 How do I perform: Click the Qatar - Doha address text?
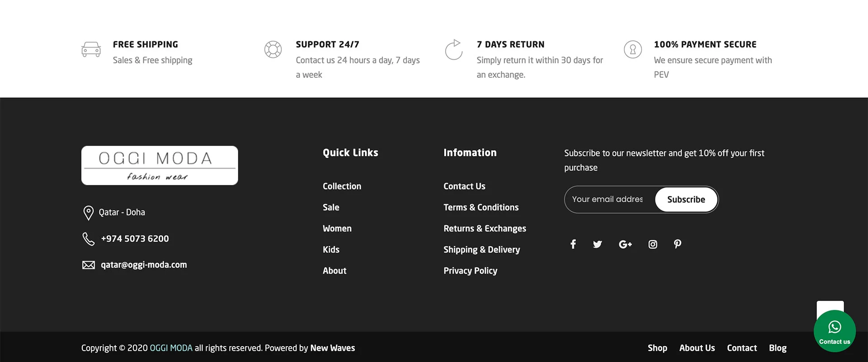[122, 212]
